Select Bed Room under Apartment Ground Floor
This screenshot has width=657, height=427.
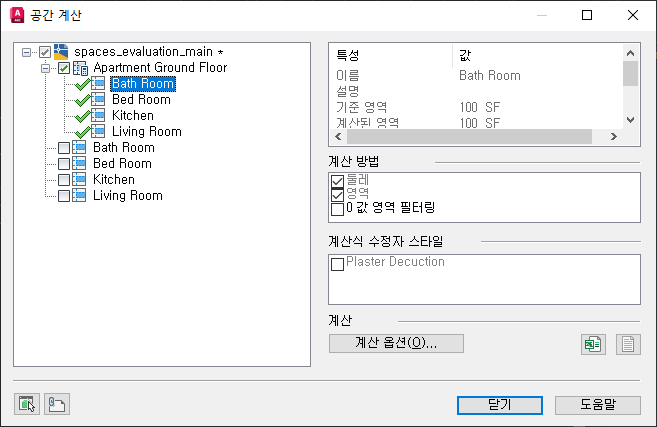(141, 99)
